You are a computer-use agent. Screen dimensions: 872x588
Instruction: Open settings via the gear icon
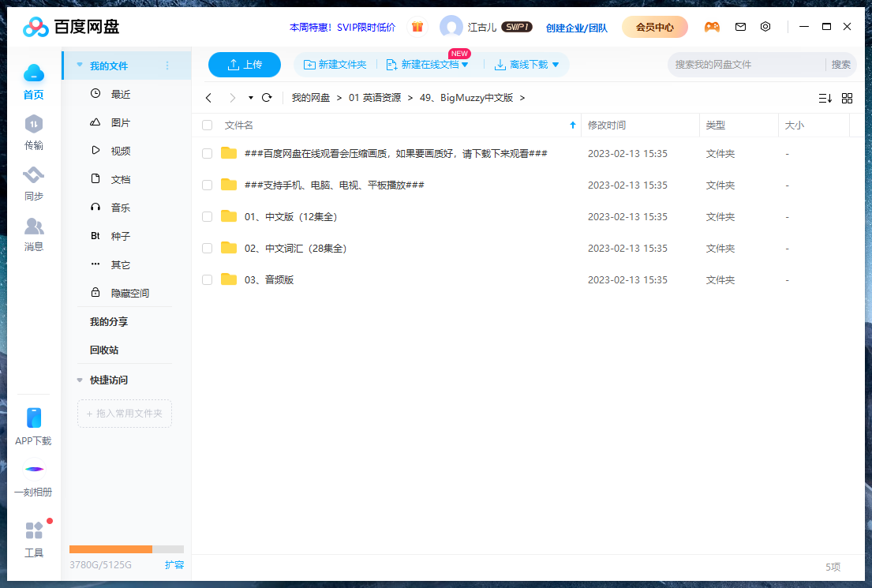[765, 26]
